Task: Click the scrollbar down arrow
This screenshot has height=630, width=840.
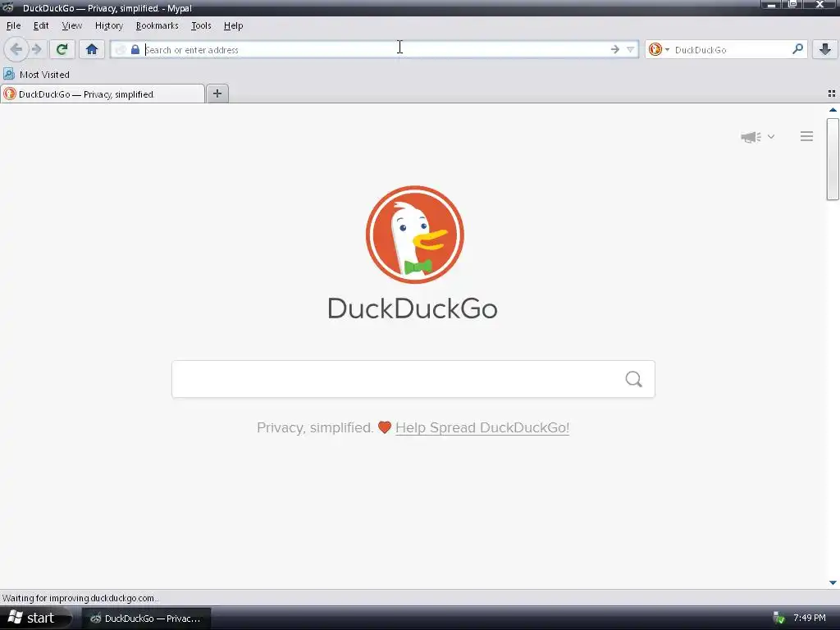Action: click(x=833, y=583)
